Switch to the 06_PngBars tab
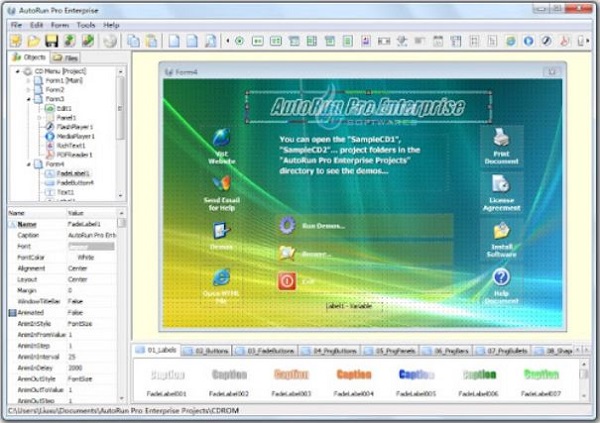The width and height of the screenshot is (600, 423). (446, 351)
